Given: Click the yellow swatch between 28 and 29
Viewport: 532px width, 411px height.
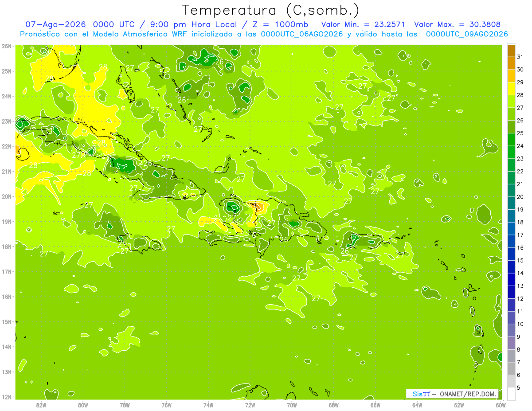Looking at the screenshot, I should tap(511, 89).
